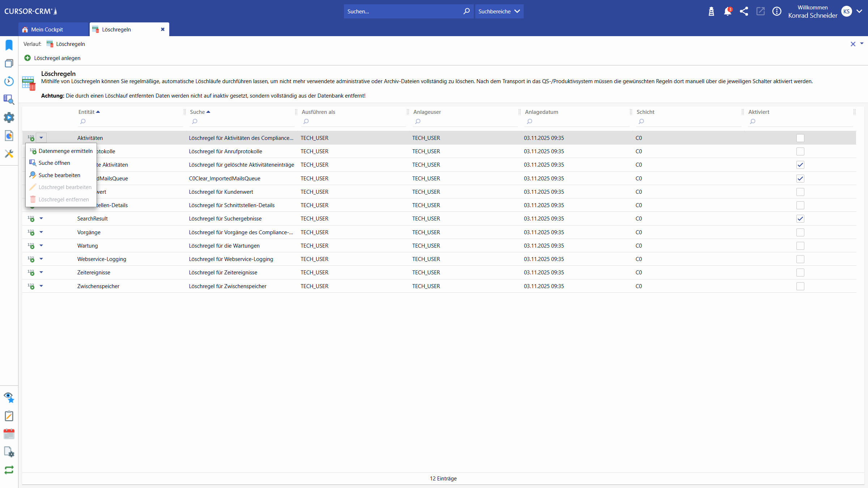Select the search list sidebar icon
This screenshot has width=868, height=488.
(9, 99)
